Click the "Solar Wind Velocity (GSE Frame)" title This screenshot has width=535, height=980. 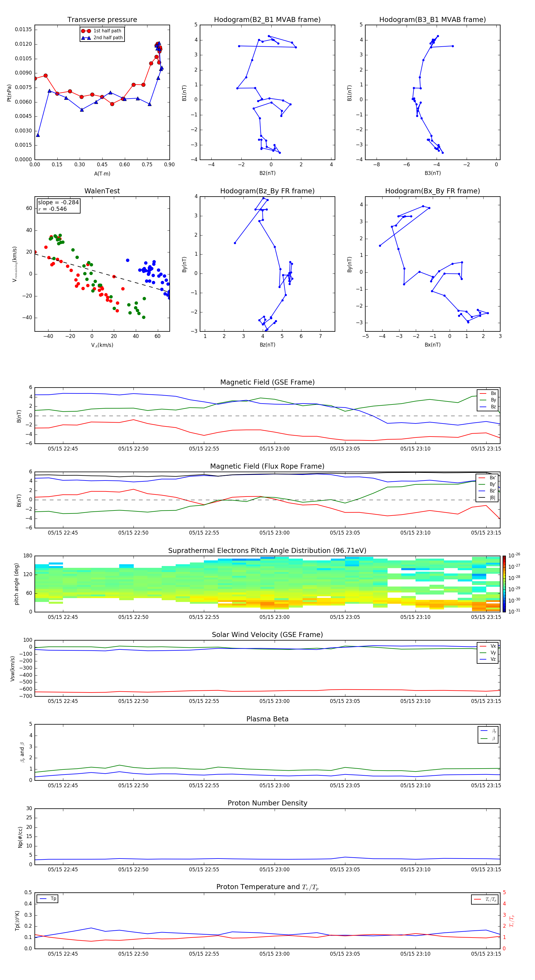tap(267, 635)
